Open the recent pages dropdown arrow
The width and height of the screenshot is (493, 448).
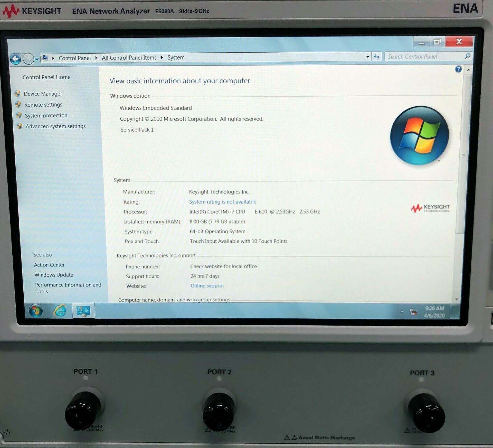coord(37,59)
